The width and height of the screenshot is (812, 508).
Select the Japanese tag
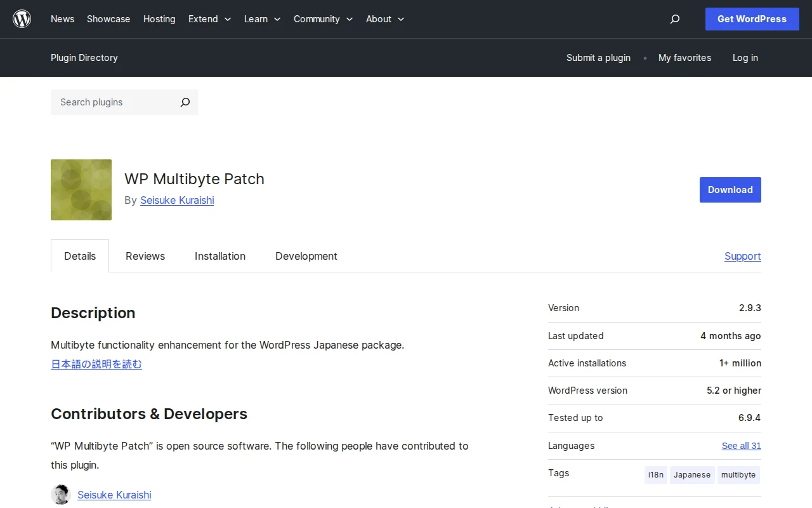tap(691, 474)
